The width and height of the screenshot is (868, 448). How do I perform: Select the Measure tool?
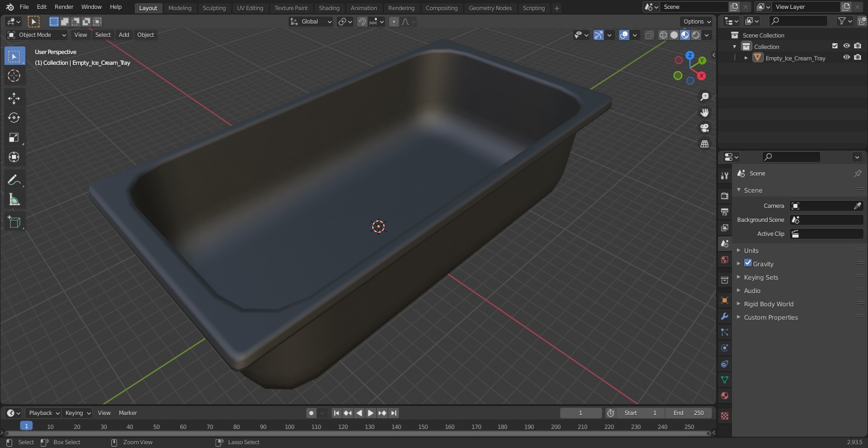coord(14,200)
